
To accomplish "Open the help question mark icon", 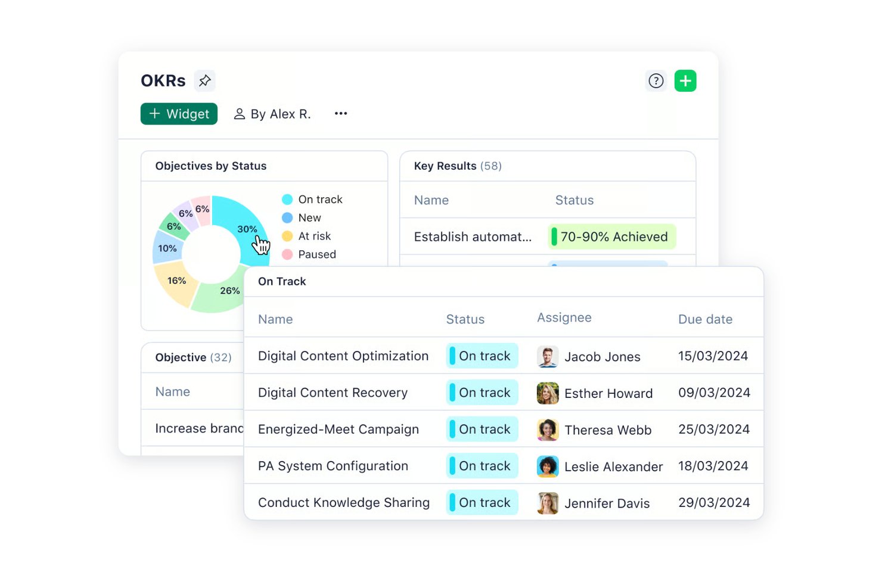I will click(x=656, y=80).
